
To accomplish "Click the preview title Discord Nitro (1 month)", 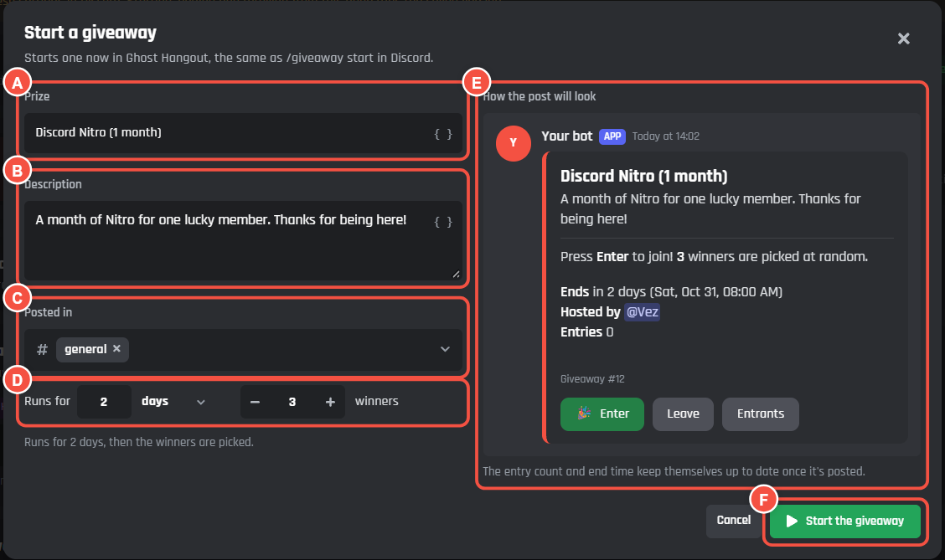I will 643,176.
